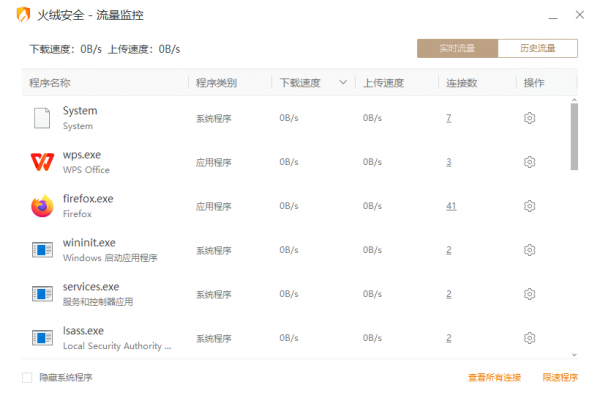Click scrollbar up arrow in process list
This screenshot has width=600, height=396.
click(x=574, y=100)
